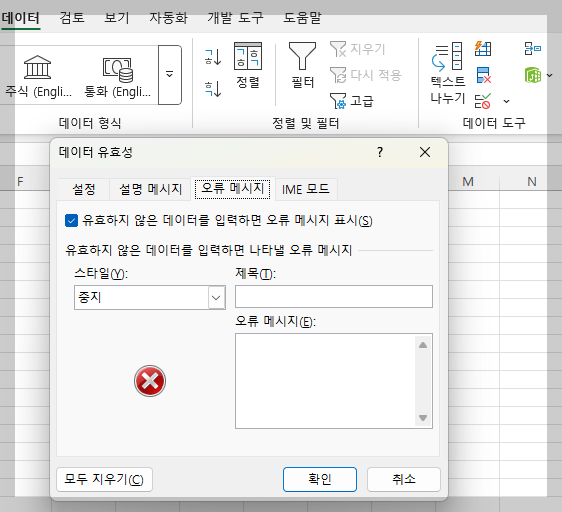Open the 스타일 dropdown showing 중지

[150, 297]
